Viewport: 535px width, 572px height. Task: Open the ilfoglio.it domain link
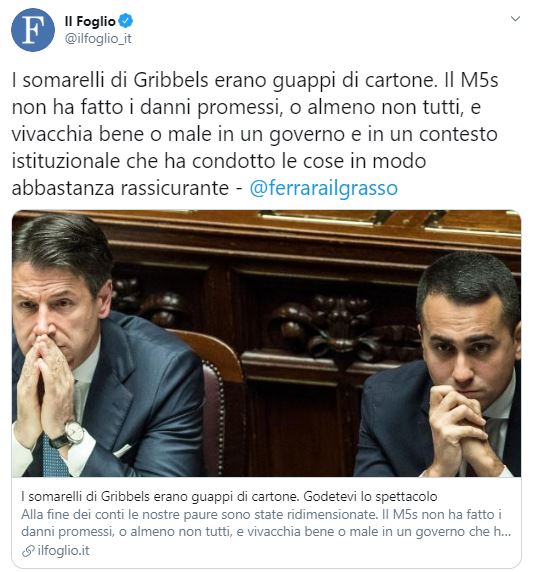[x=63, y=550]
